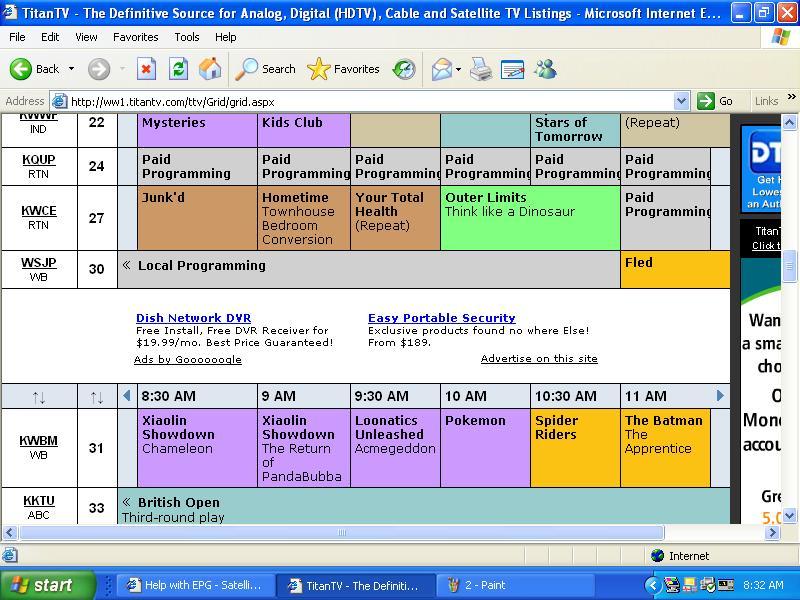Image resolution: width=800 pixels, height=600 pixels.
Task: Open the Favorites menu
Action: click(x=135, y=37)
